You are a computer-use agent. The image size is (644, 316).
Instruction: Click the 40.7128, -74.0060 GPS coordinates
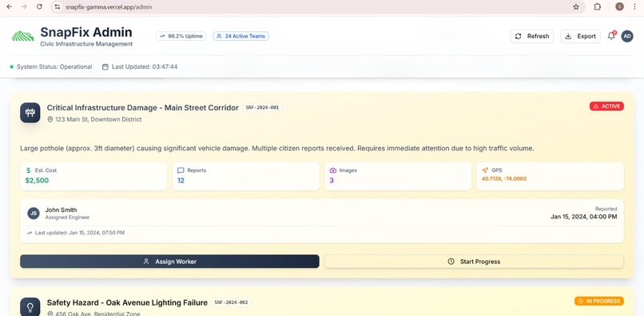[x=504, y=179]
